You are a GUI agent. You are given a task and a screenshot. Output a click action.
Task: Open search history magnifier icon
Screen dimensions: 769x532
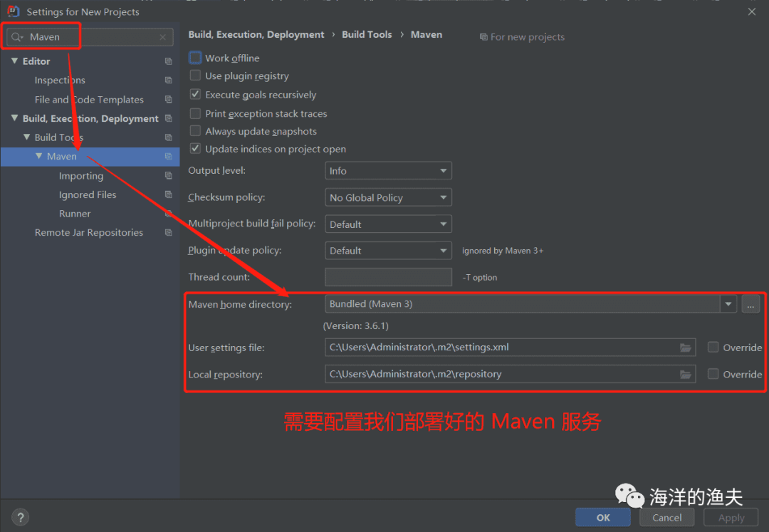click(x=17, y=37)
